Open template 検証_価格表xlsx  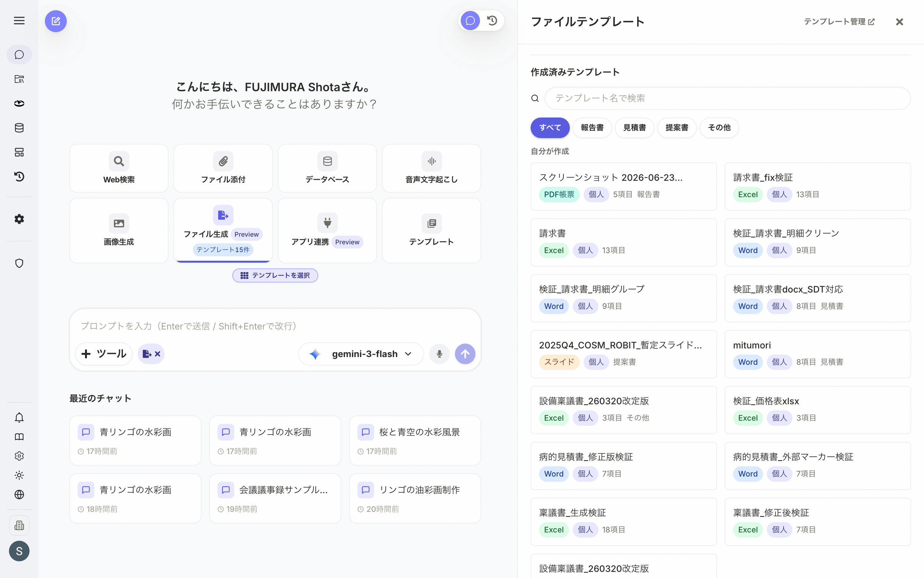pyautogui.click(x=818, y=410)
